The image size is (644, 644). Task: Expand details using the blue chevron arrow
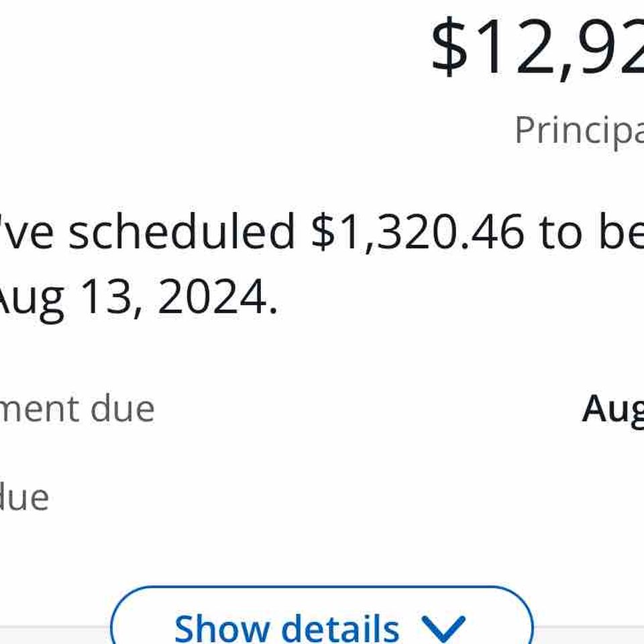(x=443, y=629)
